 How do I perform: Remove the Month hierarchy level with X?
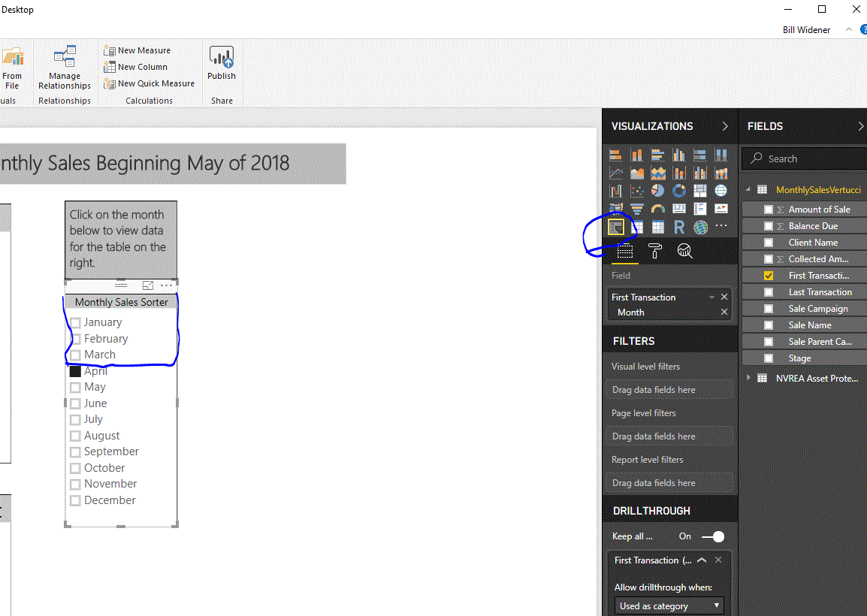tap(724, 313)
